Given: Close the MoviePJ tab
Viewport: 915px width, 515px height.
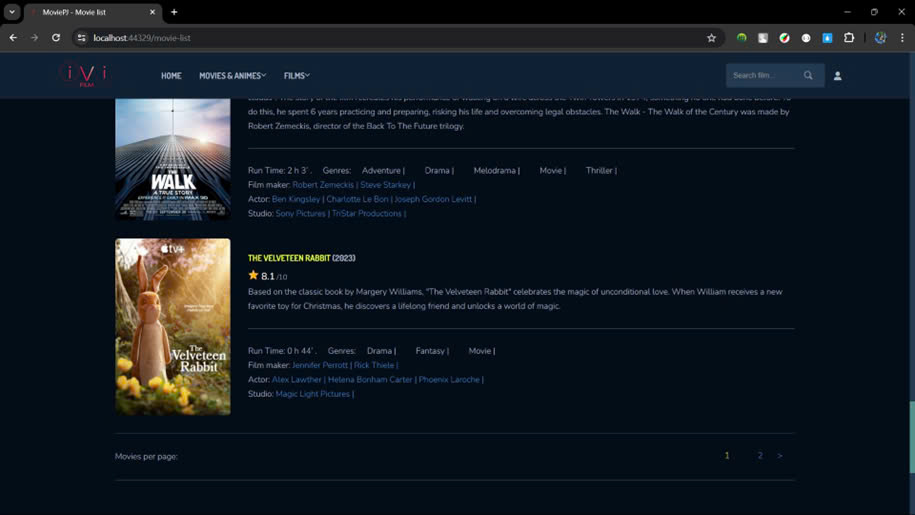Looking at the screenshot, I should tap(152, 12).
